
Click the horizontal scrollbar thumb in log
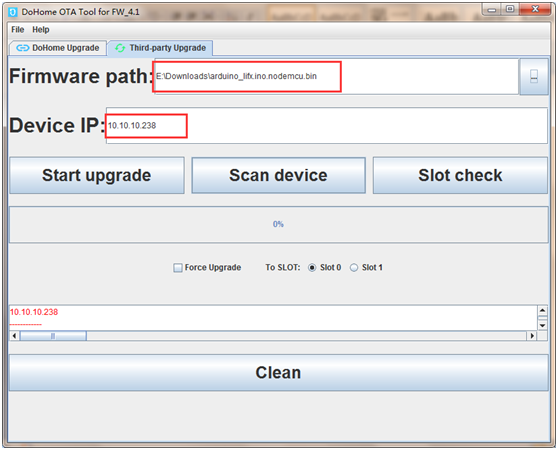point(53,336)
